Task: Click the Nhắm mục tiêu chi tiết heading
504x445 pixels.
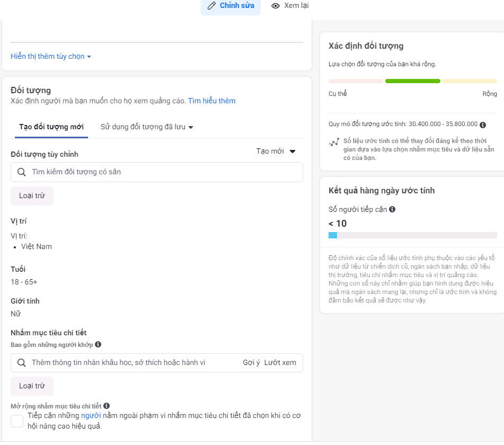Action: pyautogui.click(x=49, y=333)
